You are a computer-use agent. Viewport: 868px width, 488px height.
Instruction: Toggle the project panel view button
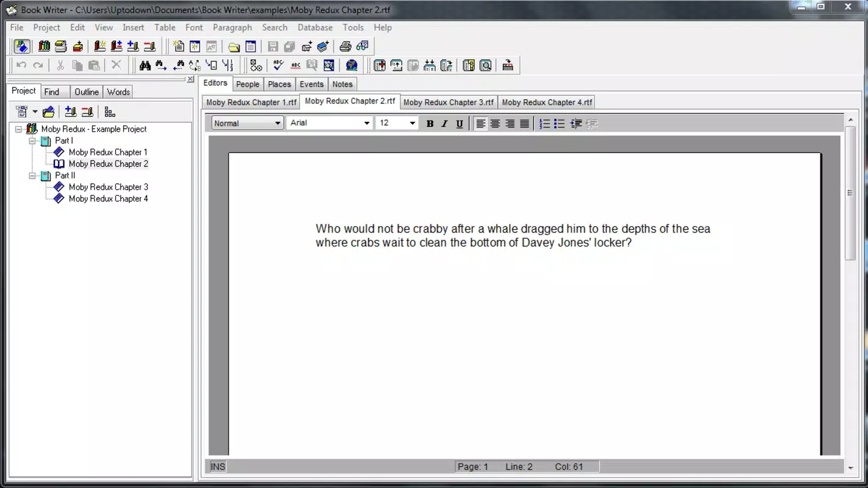coord(22,46)
